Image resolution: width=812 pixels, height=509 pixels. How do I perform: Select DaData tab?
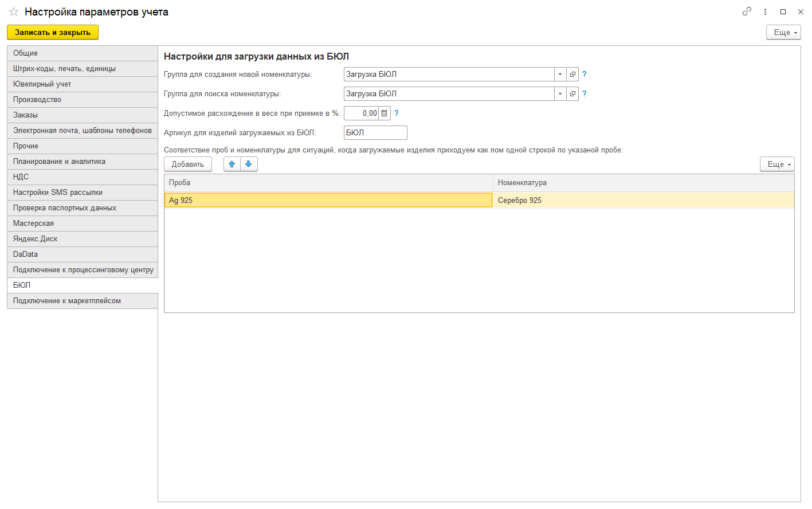tap(83, 254)
